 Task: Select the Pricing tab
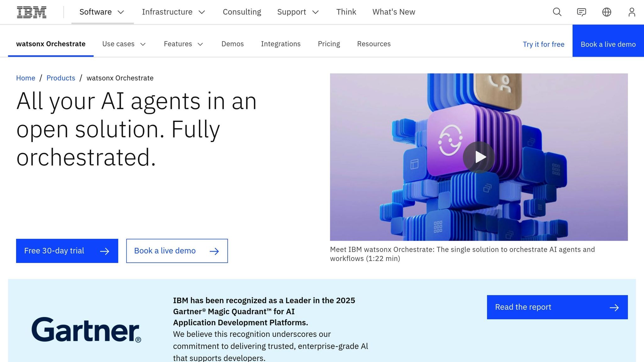click(329, 44)
